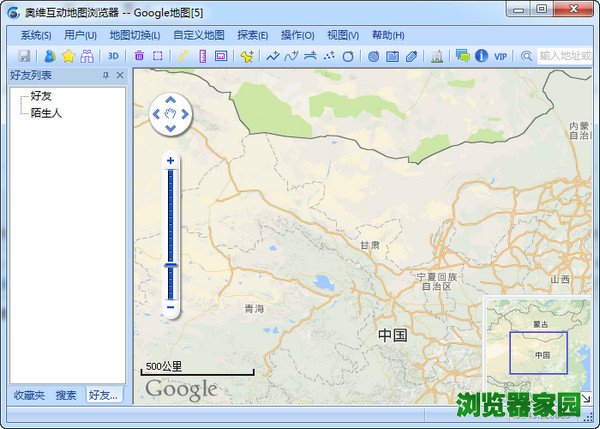
Task: Select 好友 node in friend tree
Action: (41, 97)
